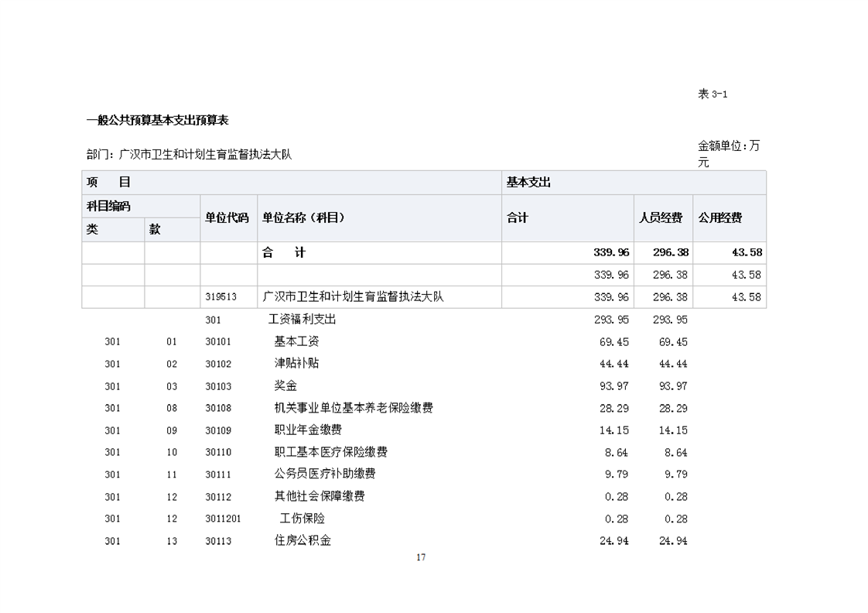Viewport: 868px width, 613px height.
Task: Click 机关事业单位基本养老保险缴费 row name
Action: pos(354,408)
